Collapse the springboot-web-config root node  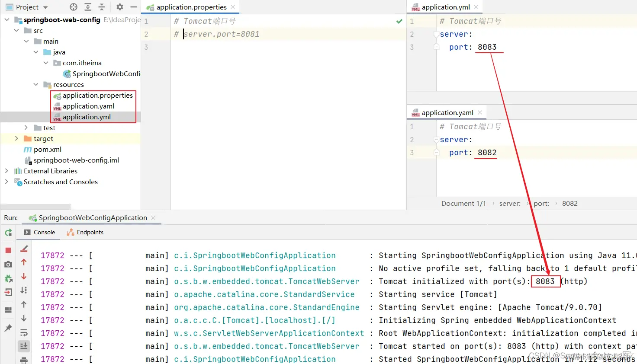pyautogui.click(x=7, y=19)
